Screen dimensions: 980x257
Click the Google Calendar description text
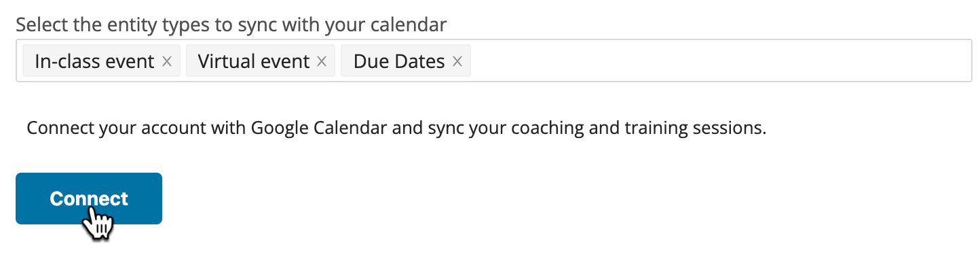(396, 128)
